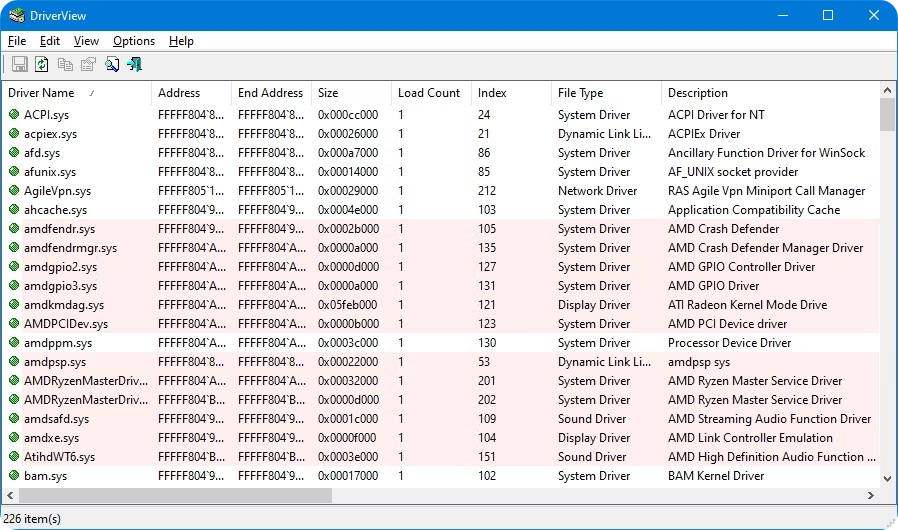Click the Description column header

[698, 93]
